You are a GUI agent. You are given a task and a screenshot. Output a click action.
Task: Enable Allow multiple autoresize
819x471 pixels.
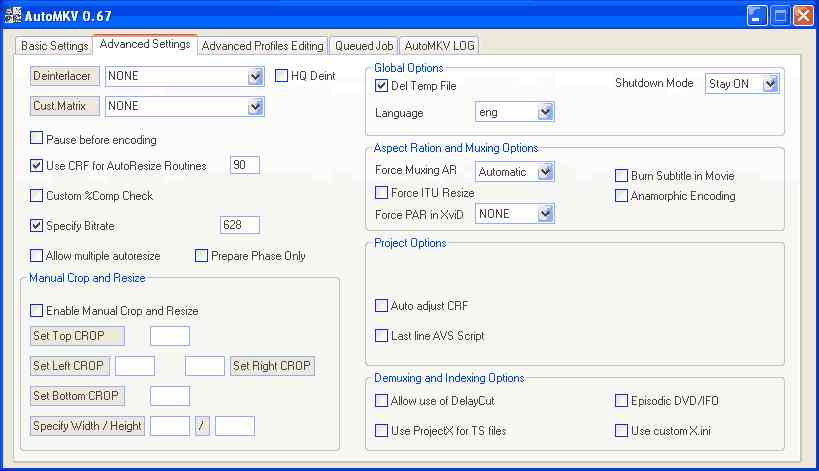37,256
